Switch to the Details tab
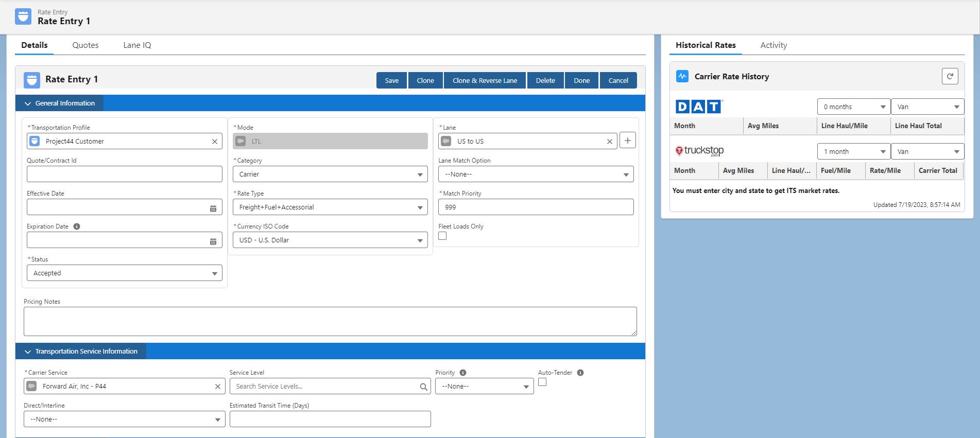This screenshot has width=980, height=438. [x=35, y=45]
